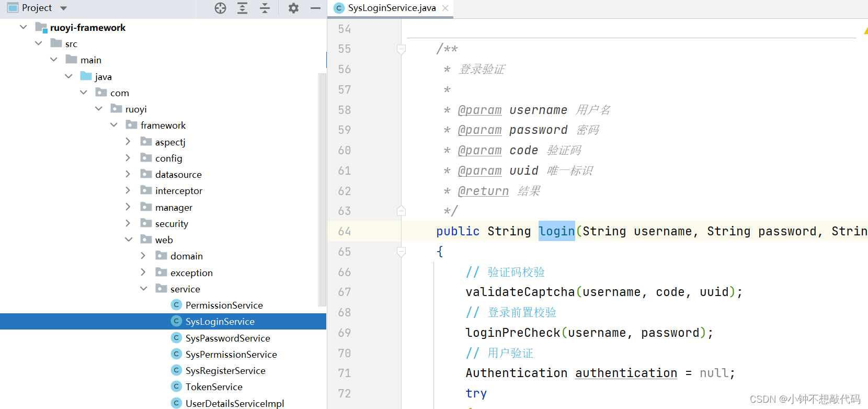Screen dimensions: 868x409
Task: Select SysPasswordService class icon
Action: (176, 338)
